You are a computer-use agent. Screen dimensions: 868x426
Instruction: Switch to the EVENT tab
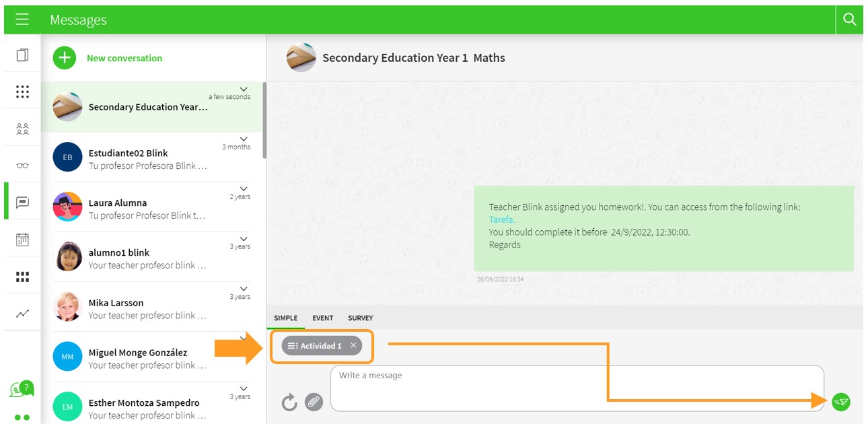(x=323, y=318)
